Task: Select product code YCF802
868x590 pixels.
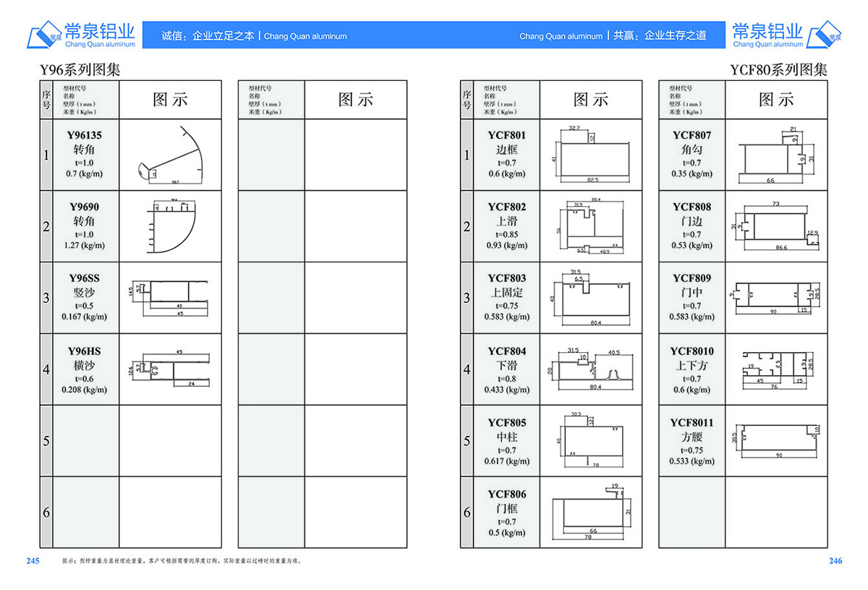Action: (507, 207)
